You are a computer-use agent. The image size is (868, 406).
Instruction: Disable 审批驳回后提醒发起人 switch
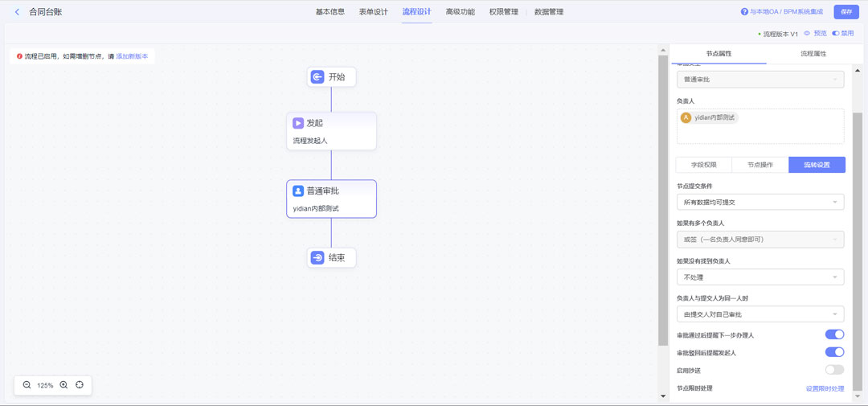coord(834,352)
